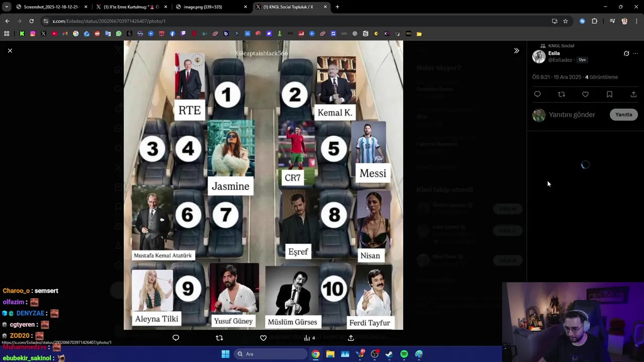
Task: Click the Üye member badge
Action: coord(582,60)
